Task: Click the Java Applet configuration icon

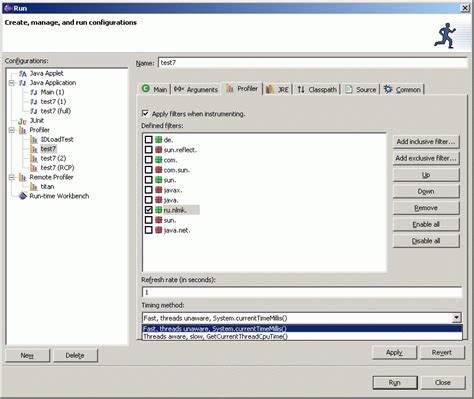Action: [x=23, y=74]
